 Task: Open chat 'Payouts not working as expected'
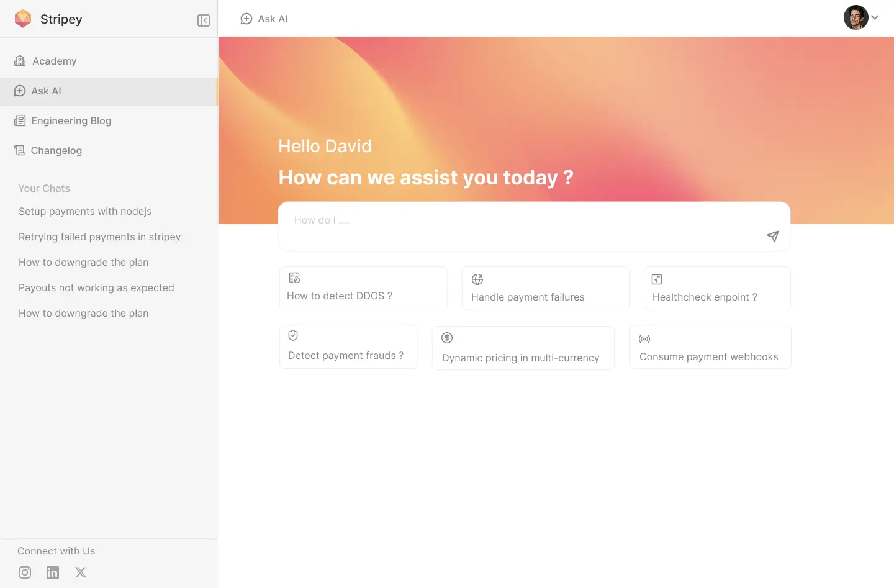tap(96, 287)
